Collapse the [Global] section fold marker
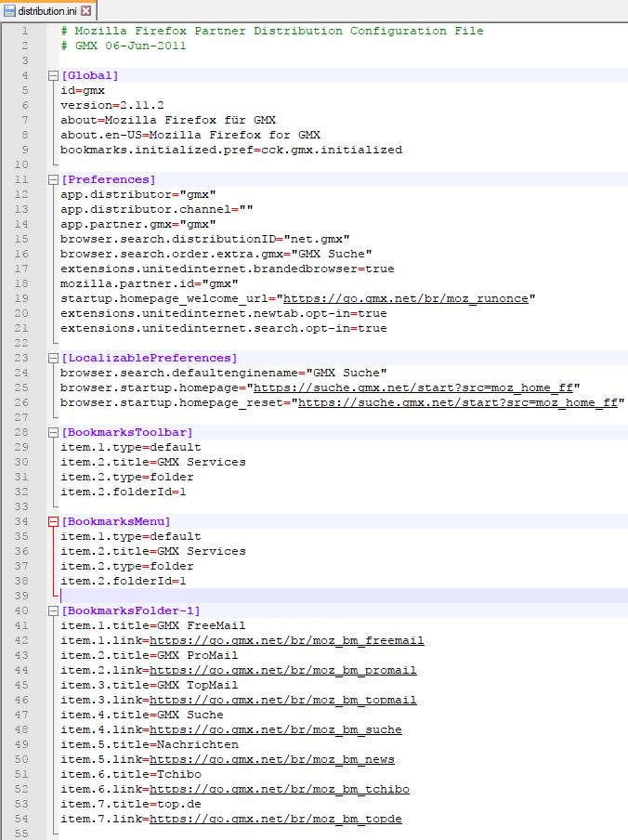The width and height of the screenshot is (628, 840). 53,75
